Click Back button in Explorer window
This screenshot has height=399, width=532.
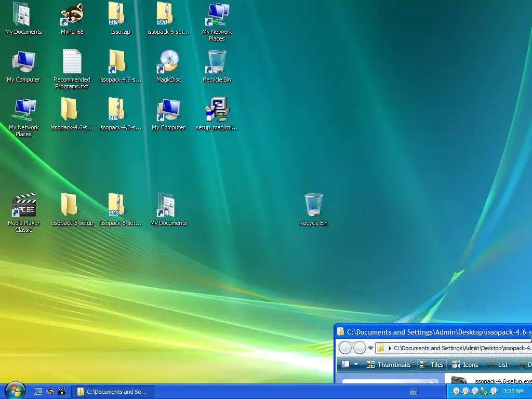(345, 348)
